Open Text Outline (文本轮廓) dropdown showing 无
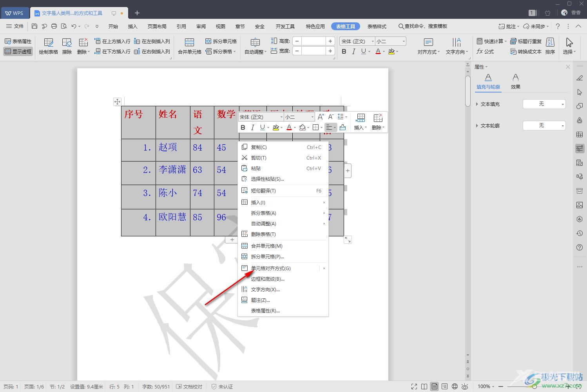Viewport: 587px width, 392px height. [x=544, y=125]
